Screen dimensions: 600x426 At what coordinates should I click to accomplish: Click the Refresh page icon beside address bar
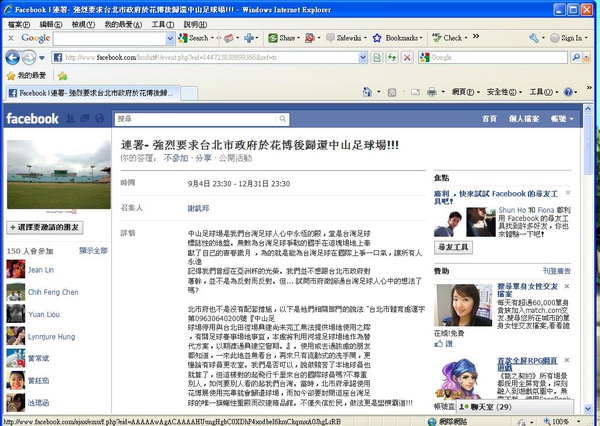click(x=392, y=58)
